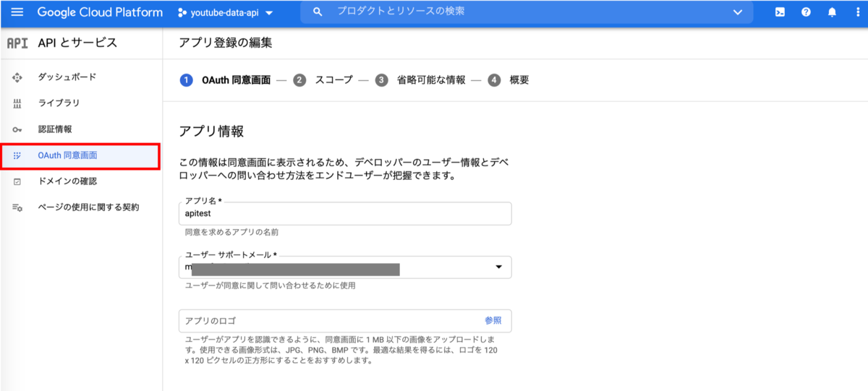The width and height of the screenshot is (868, 391).
Task: Open ライブラリ in sidebar
Action: (x=59, y=103)
